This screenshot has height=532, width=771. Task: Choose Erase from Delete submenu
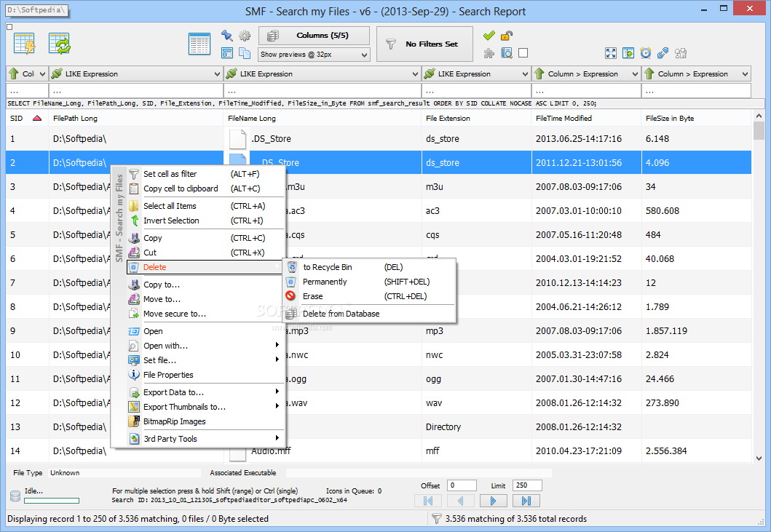(x=369, y=296)
